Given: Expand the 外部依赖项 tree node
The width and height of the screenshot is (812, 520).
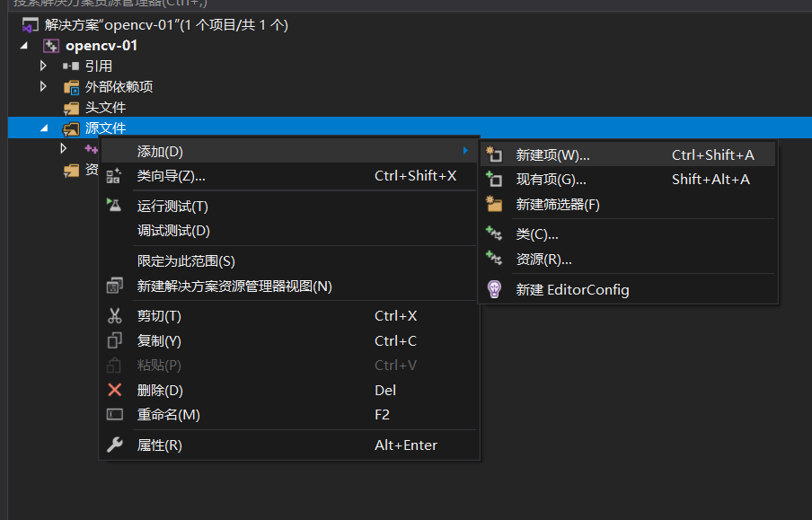Looking at the screenshot, I should click(x=42, y=86).
